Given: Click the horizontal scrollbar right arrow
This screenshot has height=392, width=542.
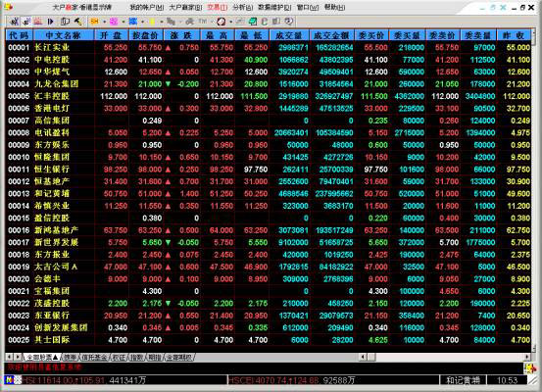Looking at the screenshot, I should pos(526,357).
